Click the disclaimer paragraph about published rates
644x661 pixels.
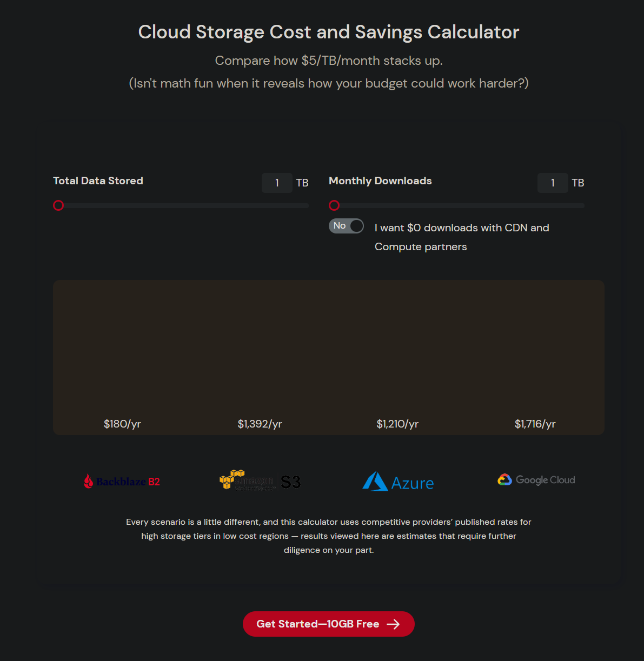tap(329, 536)
